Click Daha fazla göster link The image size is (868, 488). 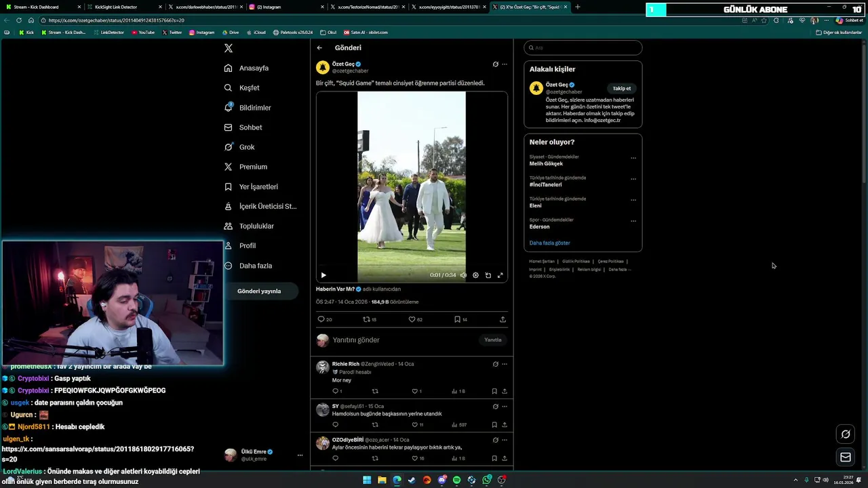[x=550, y=243]
